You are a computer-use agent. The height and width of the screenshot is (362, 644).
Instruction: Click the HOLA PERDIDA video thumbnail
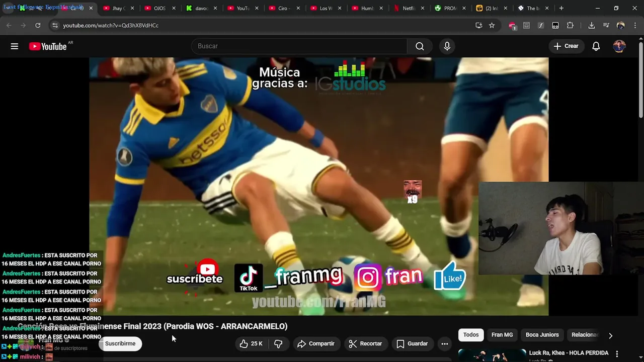pos(492,355)
